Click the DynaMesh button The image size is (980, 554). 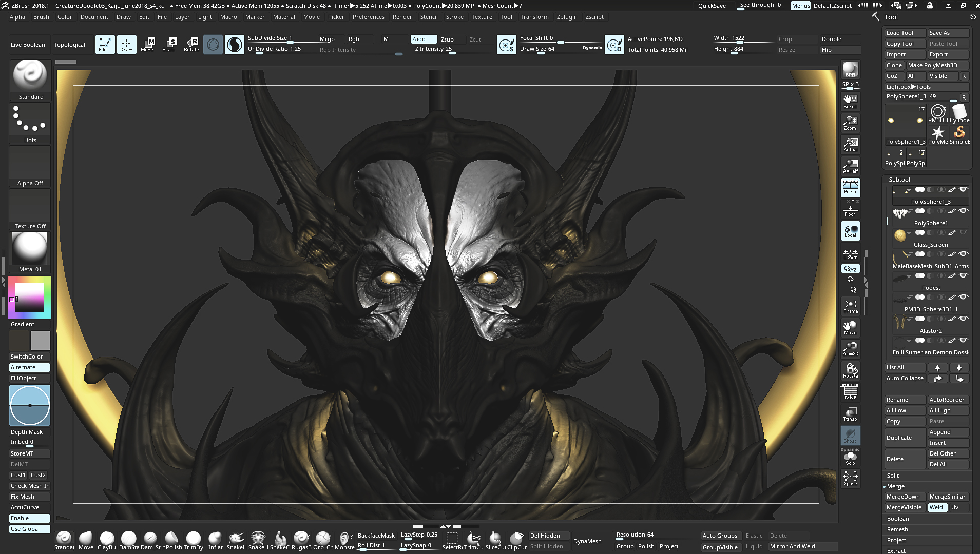[587, 541]
